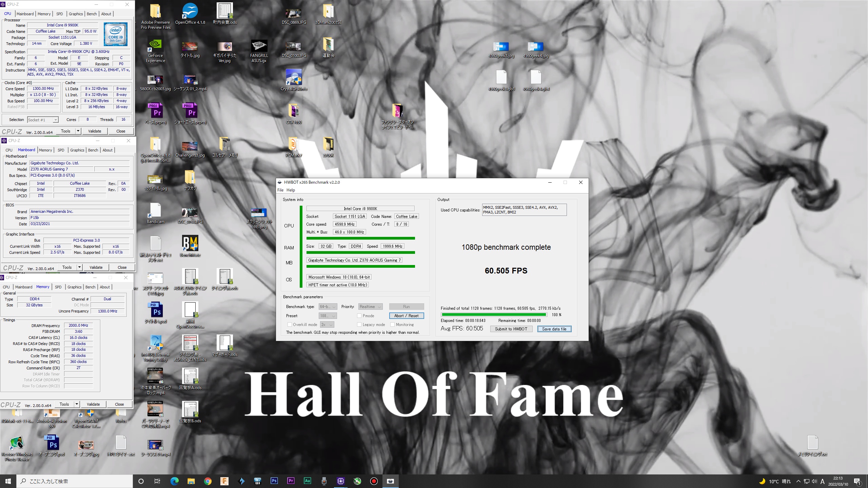Click the Core Speed 1300.00 MHz value
This screenshot has height=488, width=868.
point(43,88)
